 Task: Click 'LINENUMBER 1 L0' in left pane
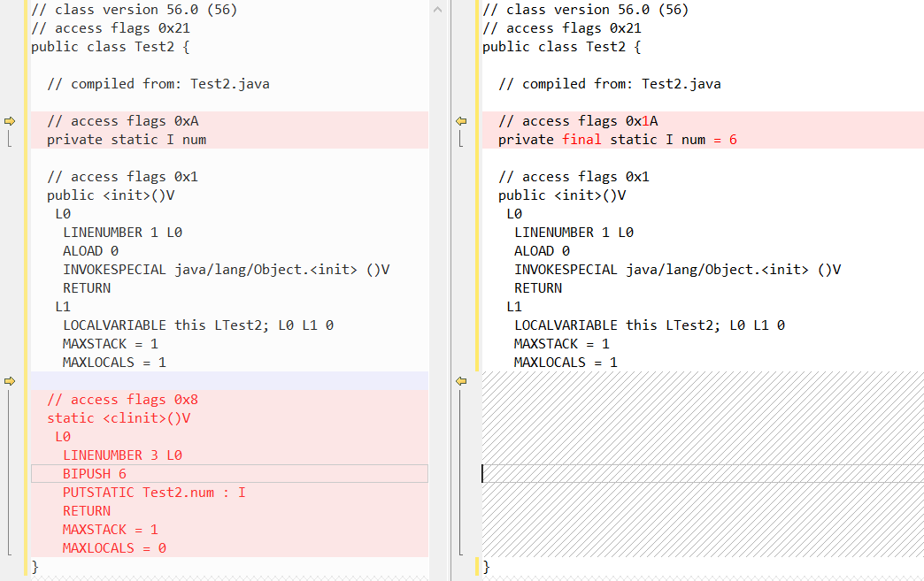click(122, 233)
